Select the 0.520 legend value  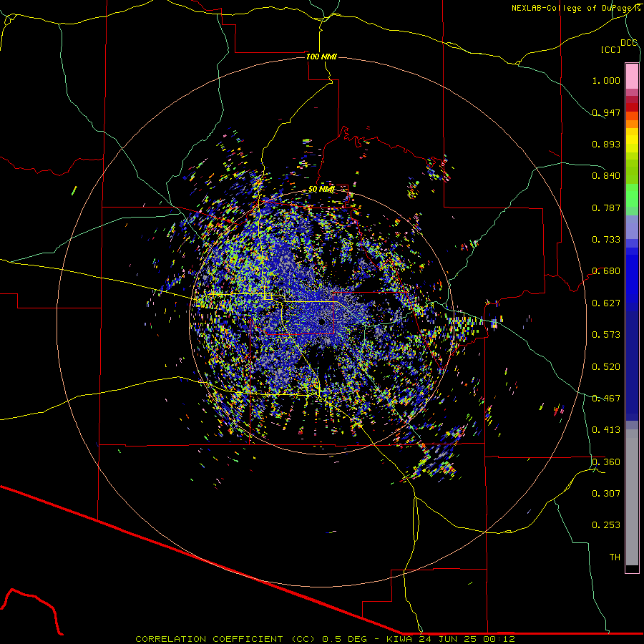[606, 367]
